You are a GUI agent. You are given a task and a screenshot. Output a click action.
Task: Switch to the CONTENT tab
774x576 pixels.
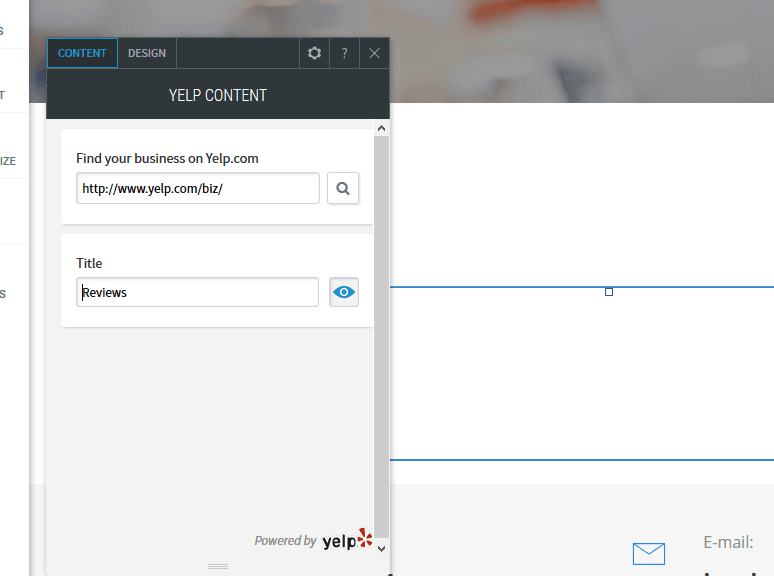[x=82, y=53]
